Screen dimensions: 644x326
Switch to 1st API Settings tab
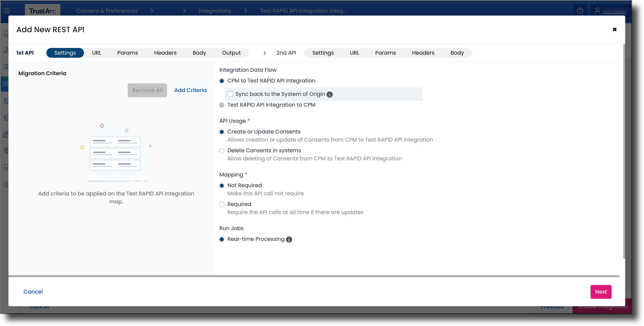(65, 53)
